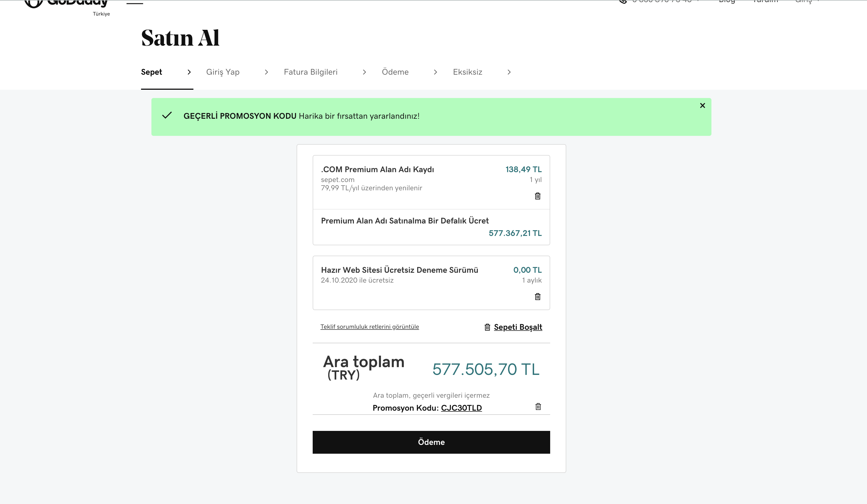Click green banner checkmark icon
Screen dimensions: 867x504
pyautogui.click(x=167, y=116)
